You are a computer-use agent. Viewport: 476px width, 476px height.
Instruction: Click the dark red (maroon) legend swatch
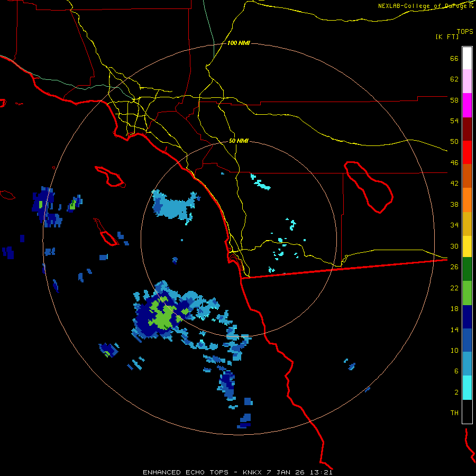tap(467, 129)
